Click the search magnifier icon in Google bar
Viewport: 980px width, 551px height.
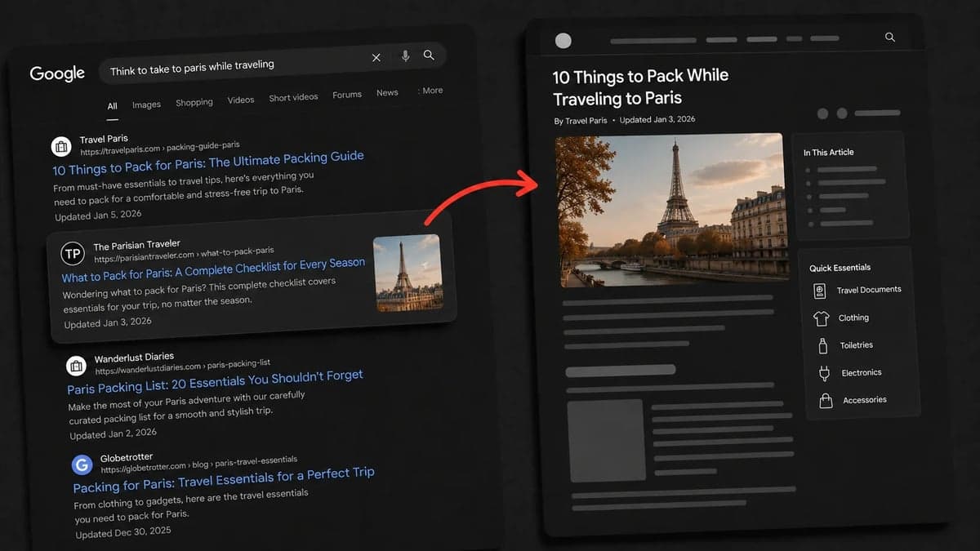[429, 56]
